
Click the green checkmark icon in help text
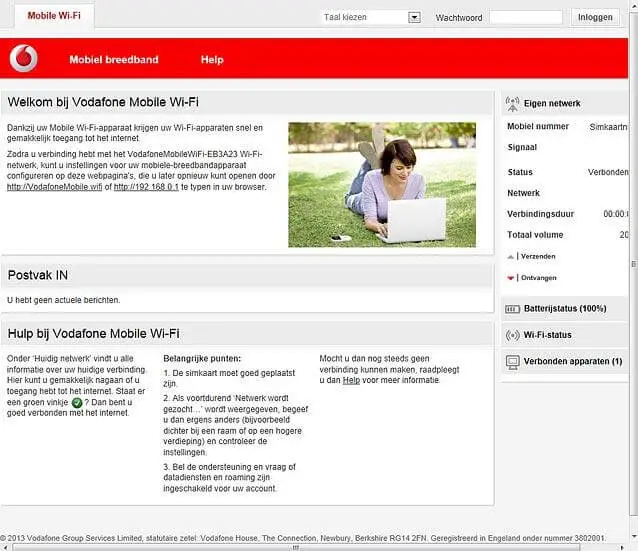click(x=77, y=402)
